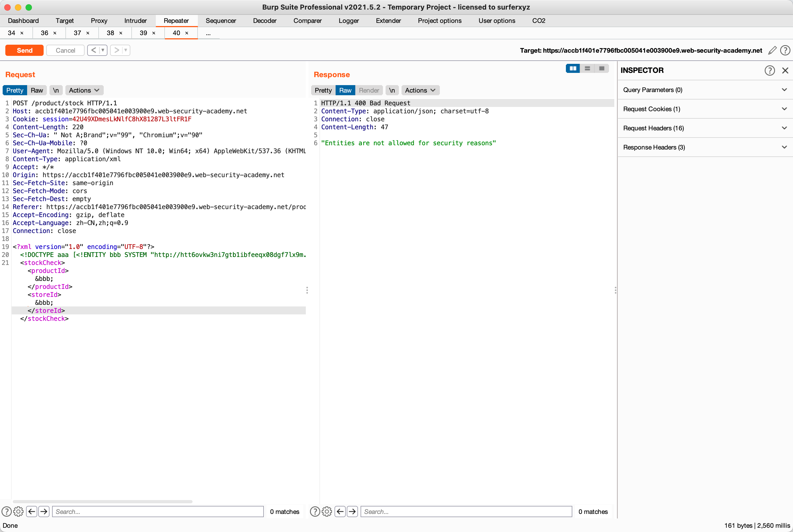793x532 pixels.
Task: Go forward in request history
Action: point(116,50)
